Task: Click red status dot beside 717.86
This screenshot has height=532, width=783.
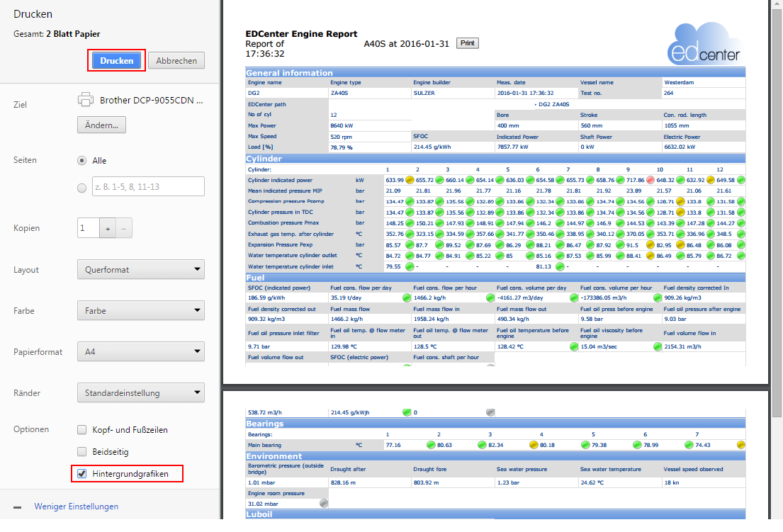Action: tap(649, 181)
